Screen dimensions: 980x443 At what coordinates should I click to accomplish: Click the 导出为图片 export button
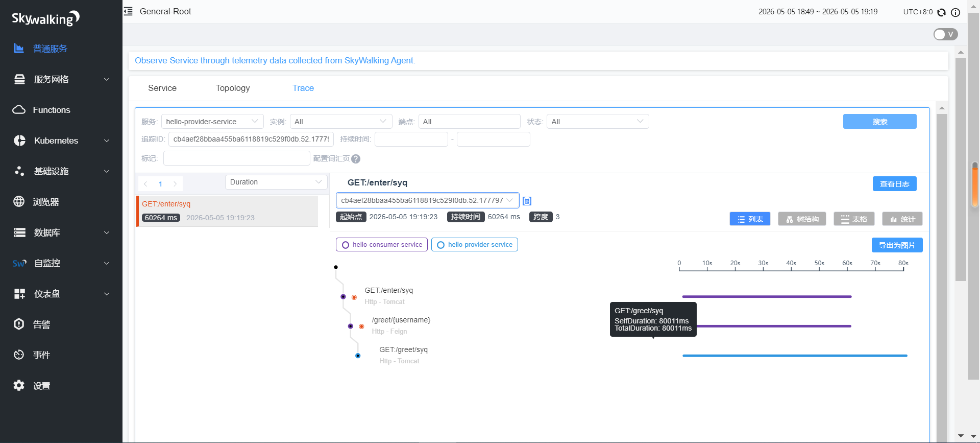[897, 245]
